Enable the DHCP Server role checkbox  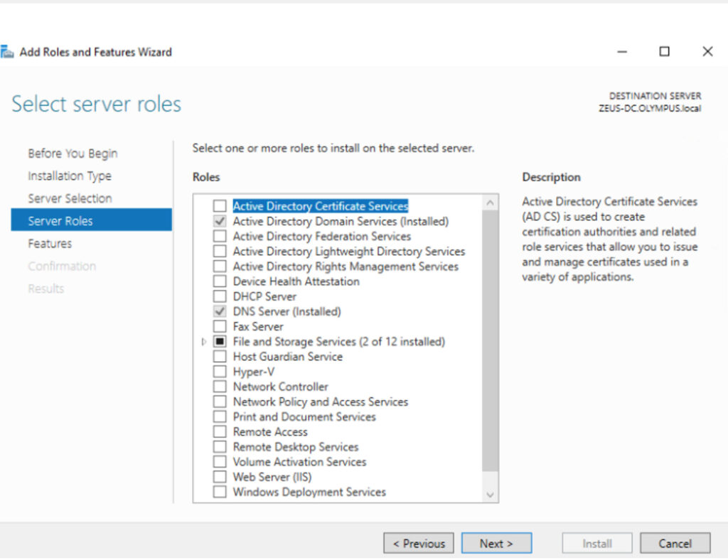[220, 296]
